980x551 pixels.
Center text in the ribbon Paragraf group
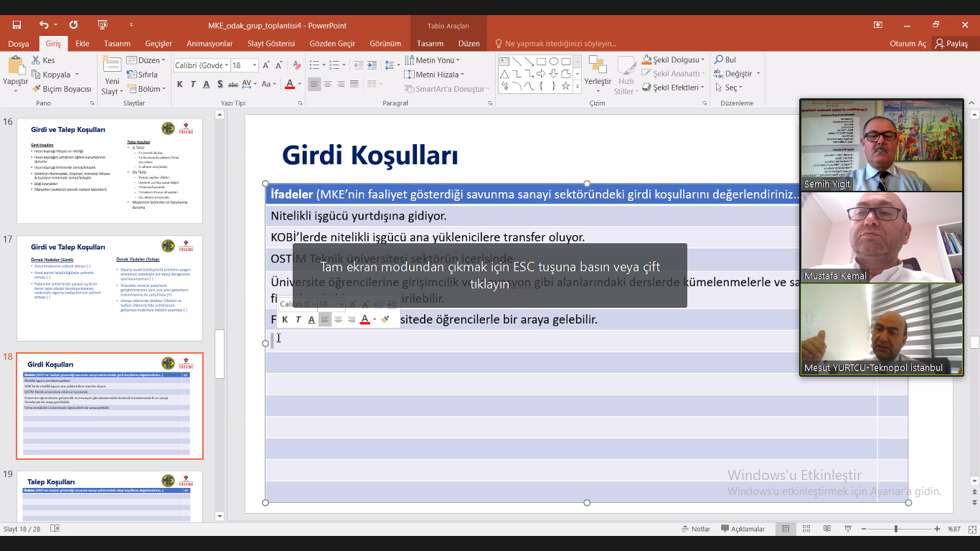pyautogui.click(x=328, y=85)
